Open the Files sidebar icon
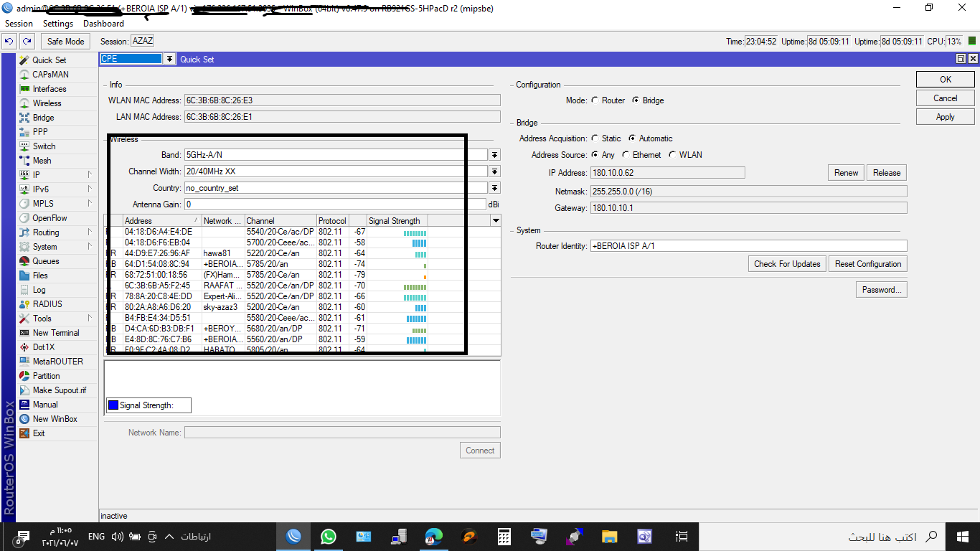980x551 pixels. tap(24, 275)
